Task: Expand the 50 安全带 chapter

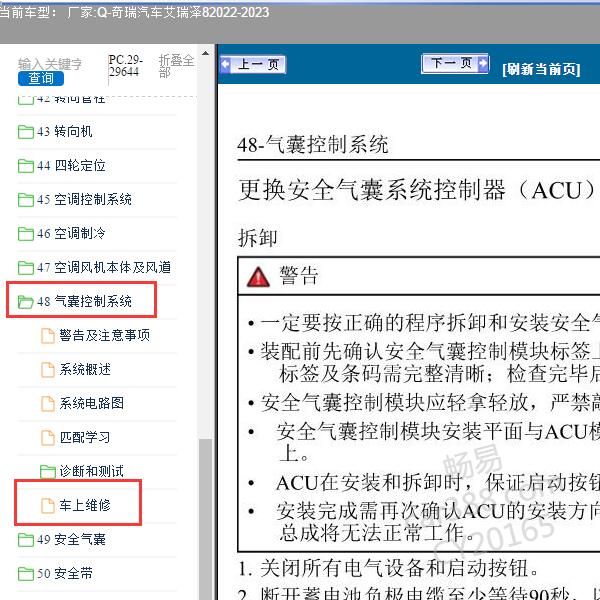Action: tap(65, 574)
